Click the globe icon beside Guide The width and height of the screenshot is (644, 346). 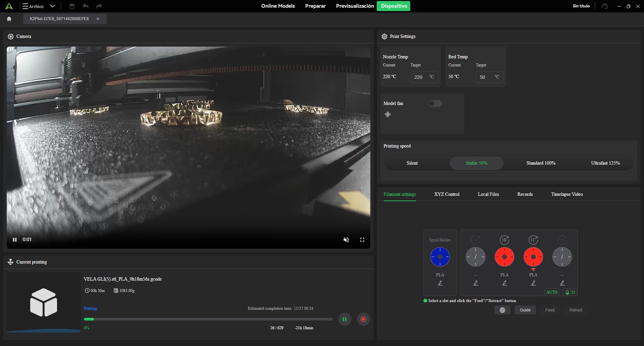502,310
